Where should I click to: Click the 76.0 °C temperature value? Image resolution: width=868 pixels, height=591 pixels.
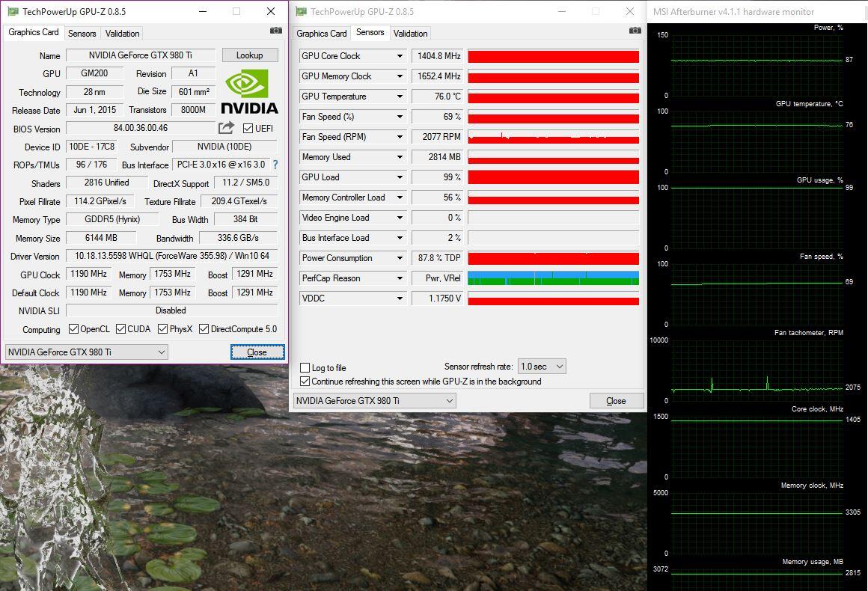click(437, 97)
